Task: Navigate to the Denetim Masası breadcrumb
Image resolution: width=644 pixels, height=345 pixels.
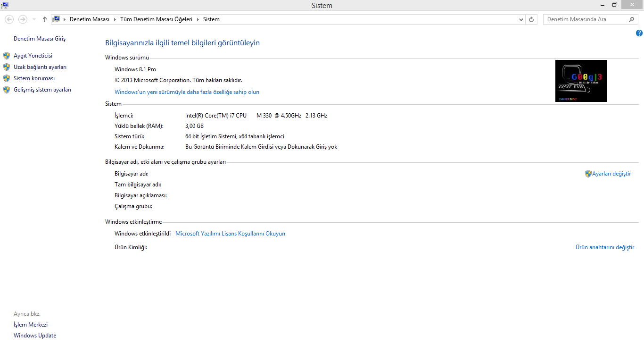Action: (x=90, y=19)
